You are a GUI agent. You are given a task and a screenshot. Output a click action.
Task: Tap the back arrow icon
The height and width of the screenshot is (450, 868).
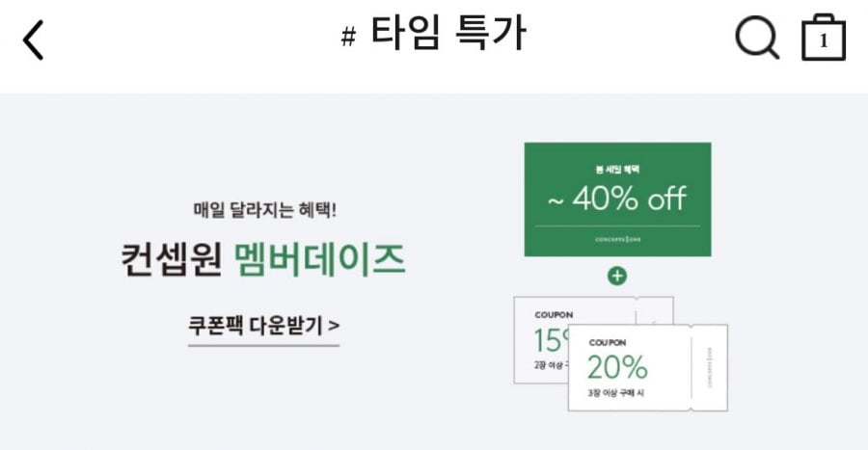click(34, 40)
